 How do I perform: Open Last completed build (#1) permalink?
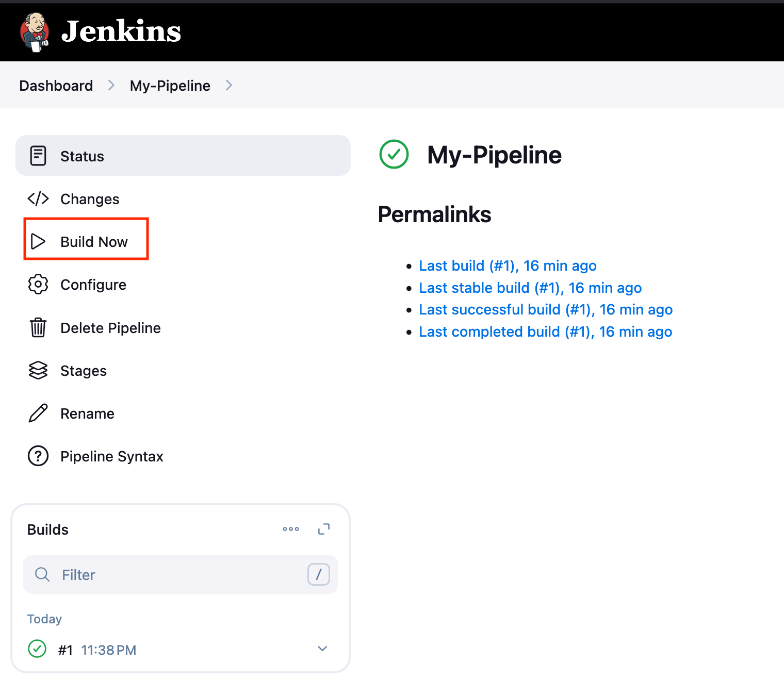(546, 332)
